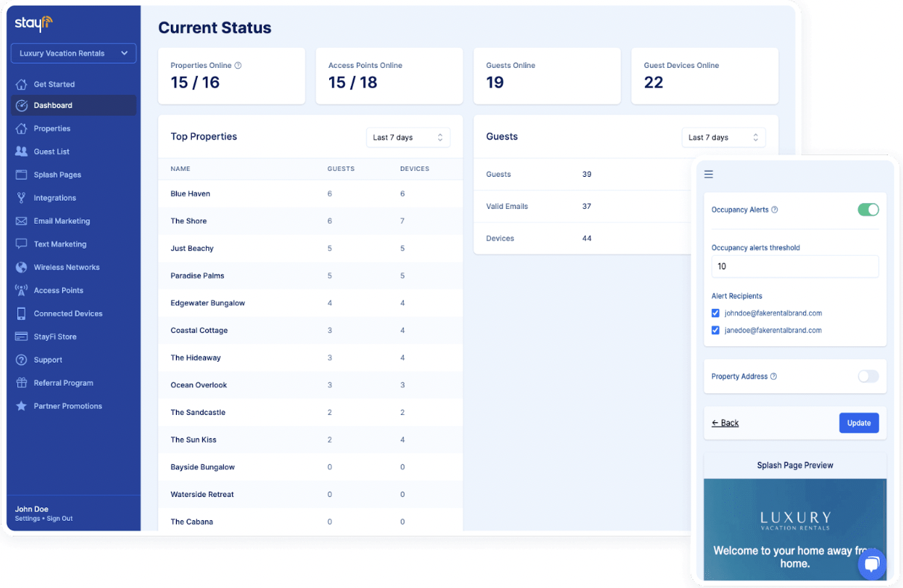The width and height of the screenshot is (903, 588).
Task: Open the chat widget bubble
Action: pos(872,564)
